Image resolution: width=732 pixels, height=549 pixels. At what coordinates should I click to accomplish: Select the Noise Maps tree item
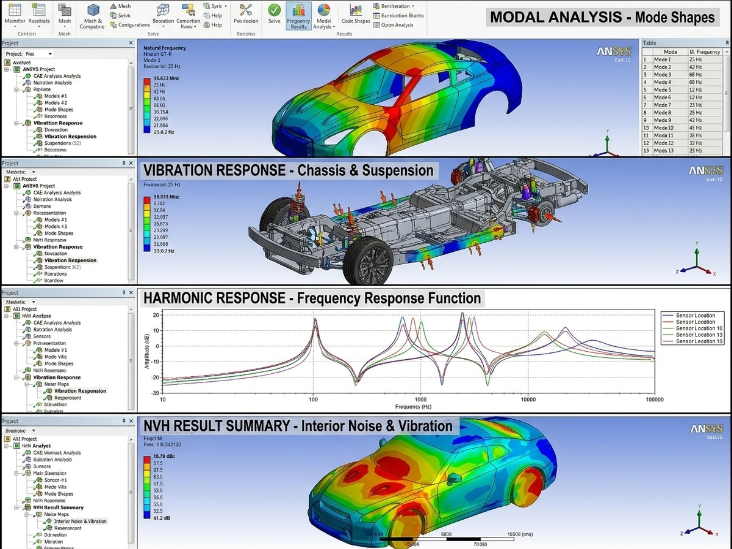(56, 514)
